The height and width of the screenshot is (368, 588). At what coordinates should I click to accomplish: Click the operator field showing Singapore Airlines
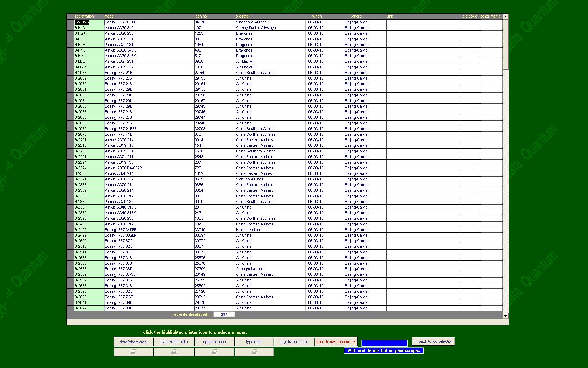270,22
